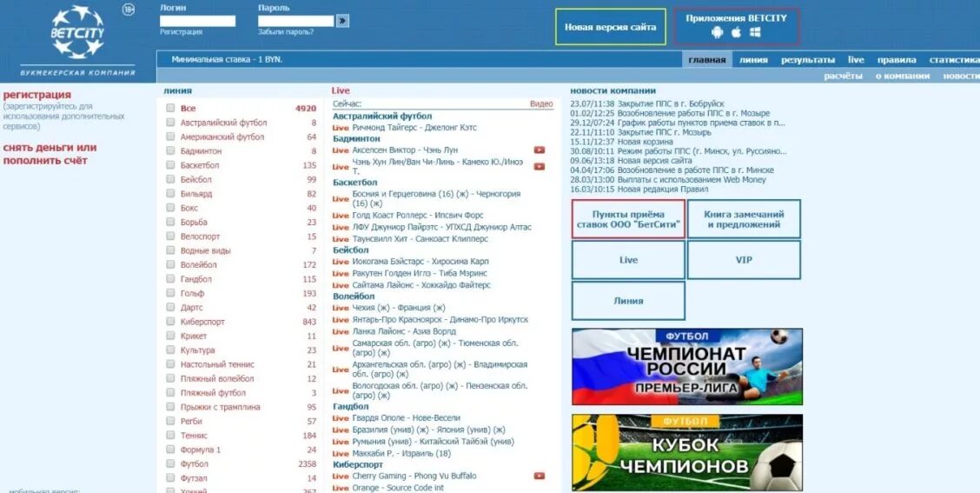Viewport: 980px width, 493px height.
Task: Select the Киберспорт checkbox
Action: (x=170, y=322)
